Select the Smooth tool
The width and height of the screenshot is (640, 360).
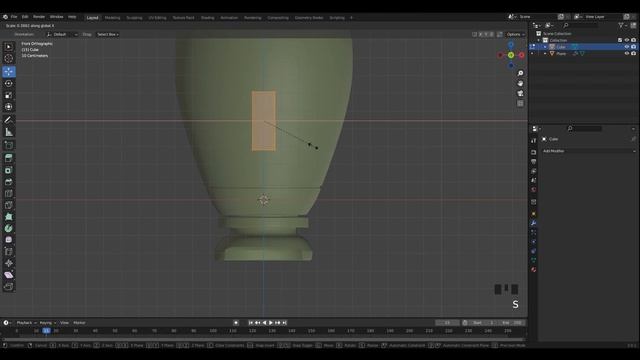[9, 240]
